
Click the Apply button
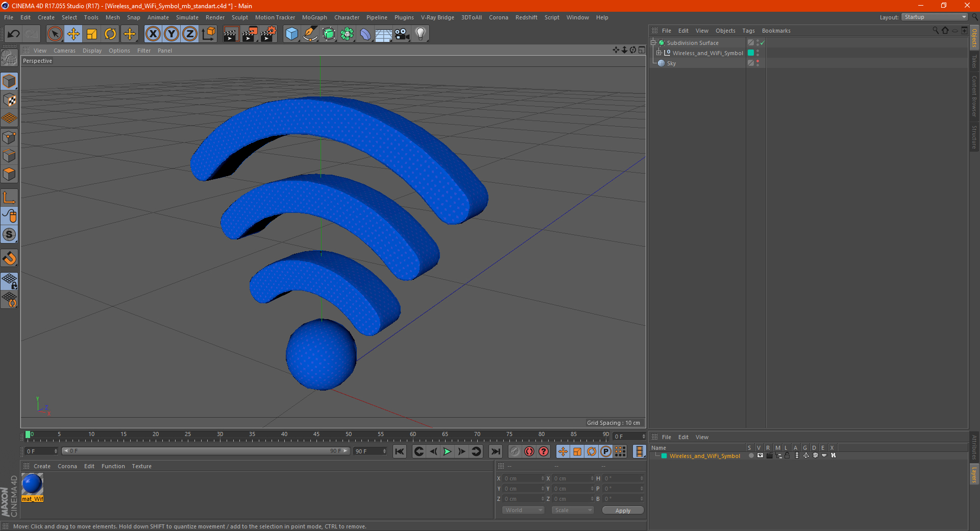[x=623, y=511]
